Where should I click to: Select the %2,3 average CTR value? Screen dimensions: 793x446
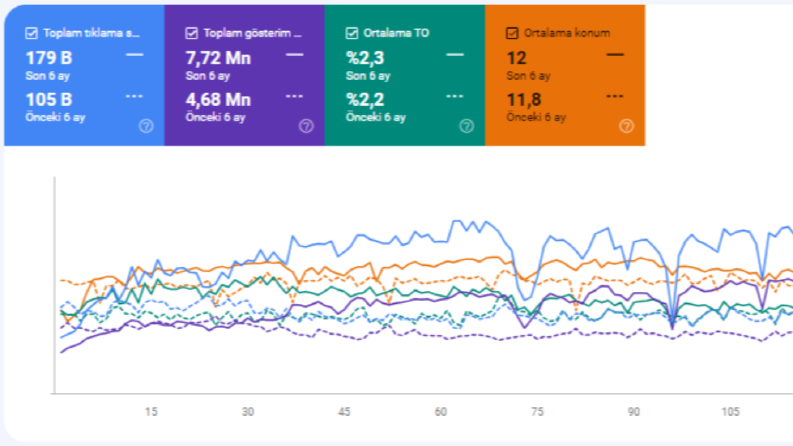[x=365, y=58]
